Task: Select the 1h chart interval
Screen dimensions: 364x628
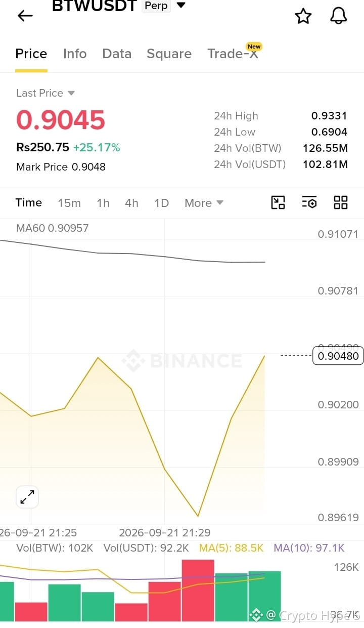Action: tap(103, 203)
